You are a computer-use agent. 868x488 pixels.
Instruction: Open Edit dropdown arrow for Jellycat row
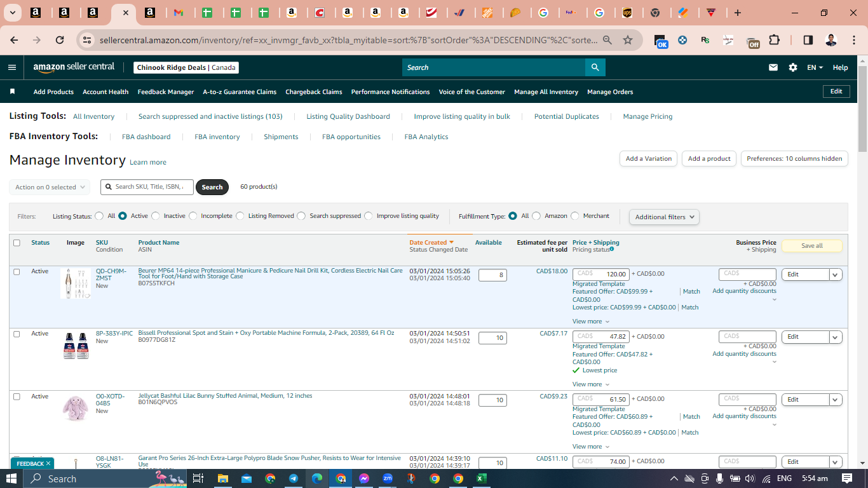(836, 400)
